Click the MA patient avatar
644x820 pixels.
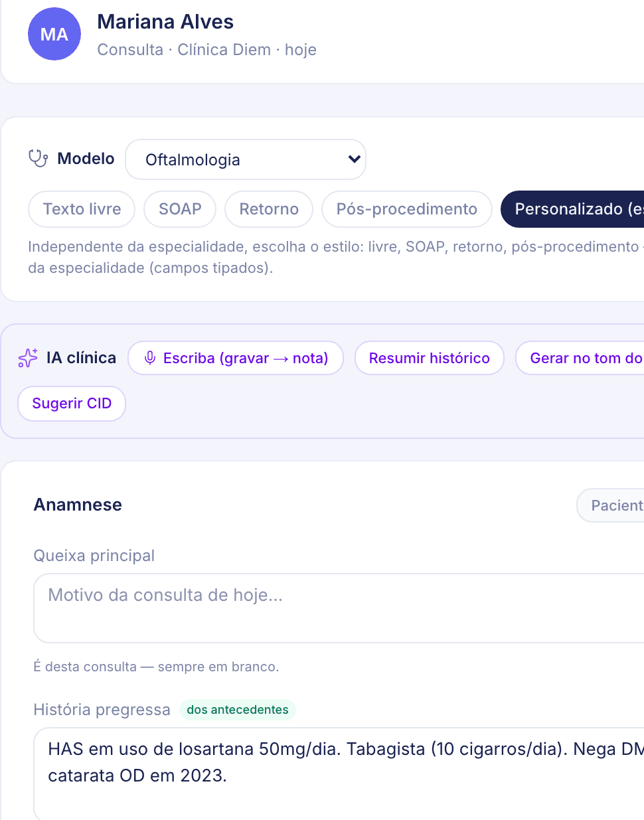tap(54, 34)
